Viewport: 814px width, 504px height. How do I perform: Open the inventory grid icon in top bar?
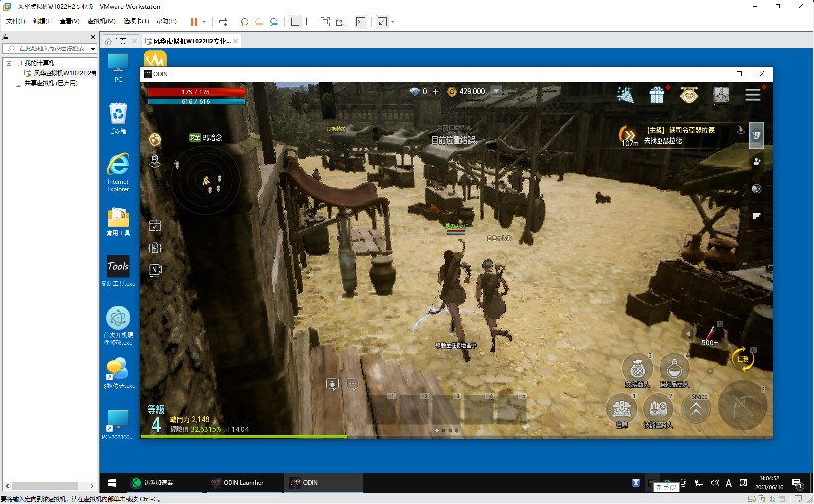(x=721, y=94)
